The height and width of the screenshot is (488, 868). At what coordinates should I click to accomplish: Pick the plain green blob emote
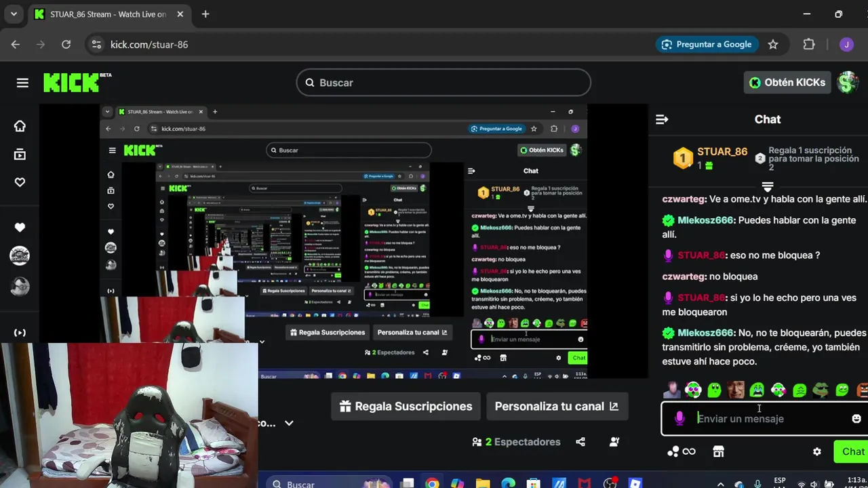point(714,390)
